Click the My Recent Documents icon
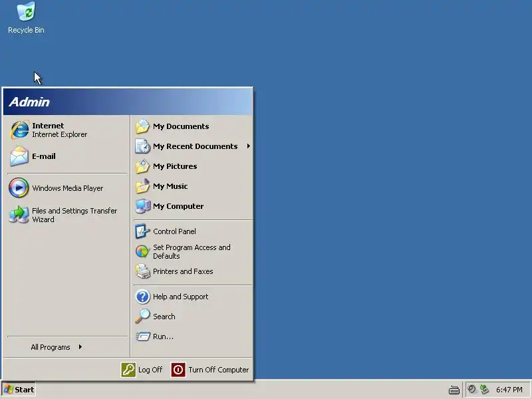Image resolution: width=532 pixels, height=399 pixels. pos(142,146)
